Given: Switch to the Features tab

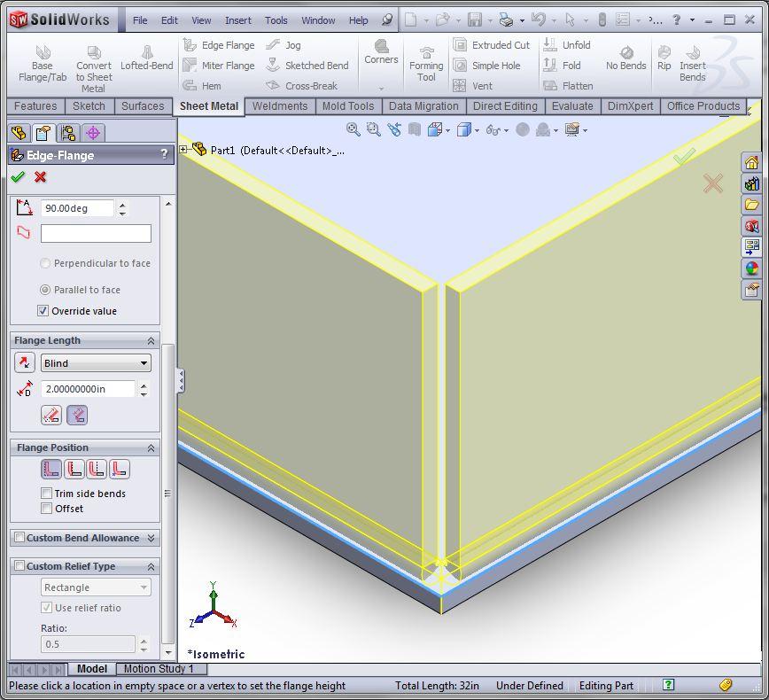Looking at the screenshot, I should coord(35,106).
